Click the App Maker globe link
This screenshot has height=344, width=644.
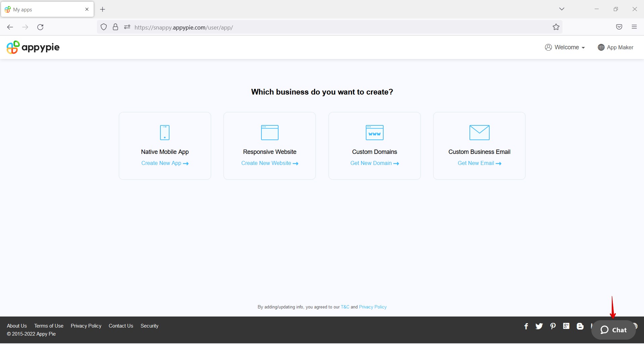coord(615,47)
